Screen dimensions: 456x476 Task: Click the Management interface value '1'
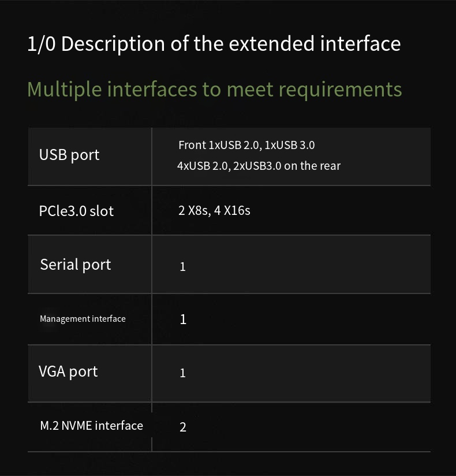point(183,319)
